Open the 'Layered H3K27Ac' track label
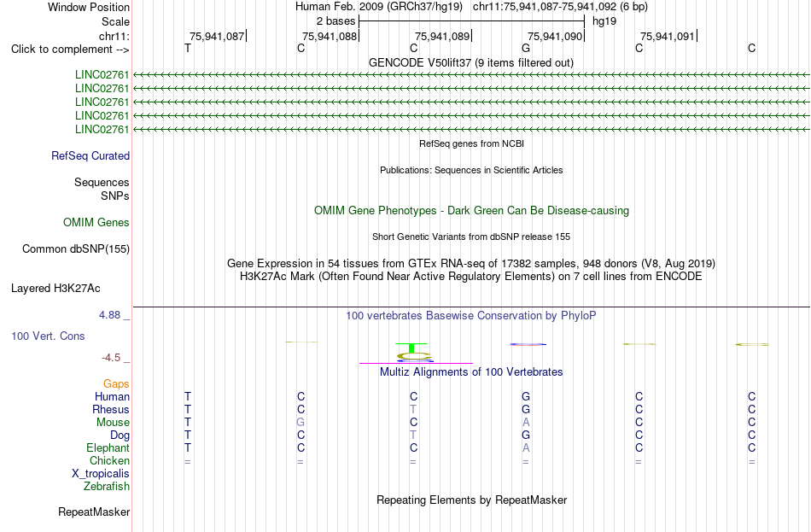Viewport: 811px width, 532px height. [55, 289]
